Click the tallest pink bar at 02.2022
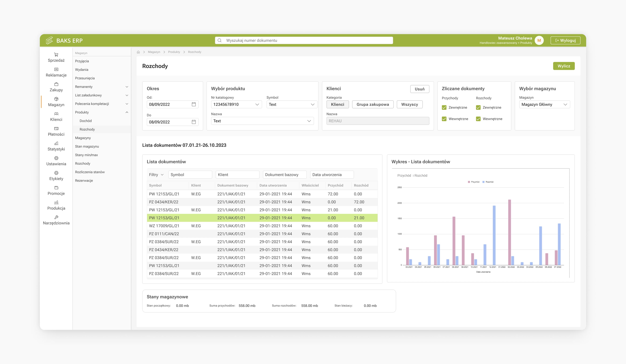626x364 pixels. tap(509, 232)
